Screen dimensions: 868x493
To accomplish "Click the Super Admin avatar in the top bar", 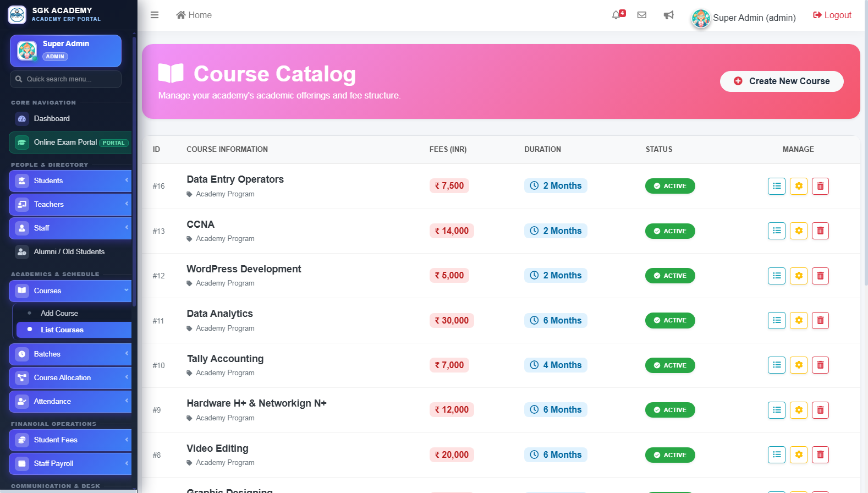I will coord(701,18).
